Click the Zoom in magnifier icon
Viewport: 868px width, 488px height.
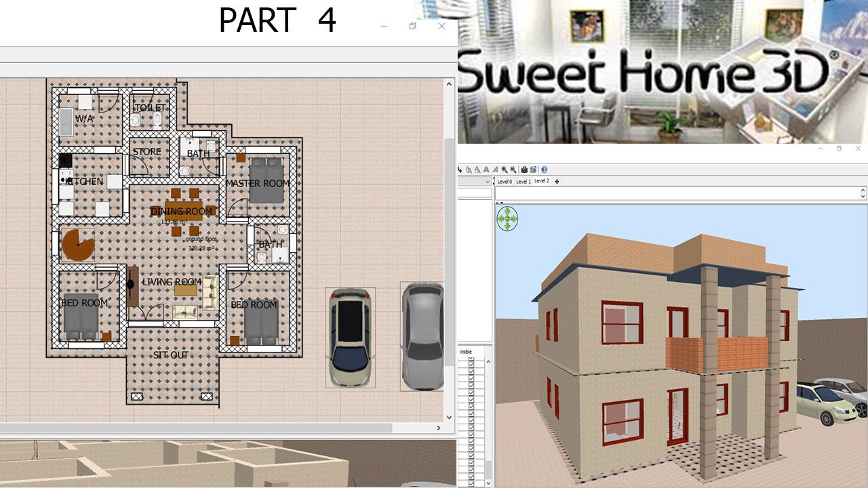504,169
